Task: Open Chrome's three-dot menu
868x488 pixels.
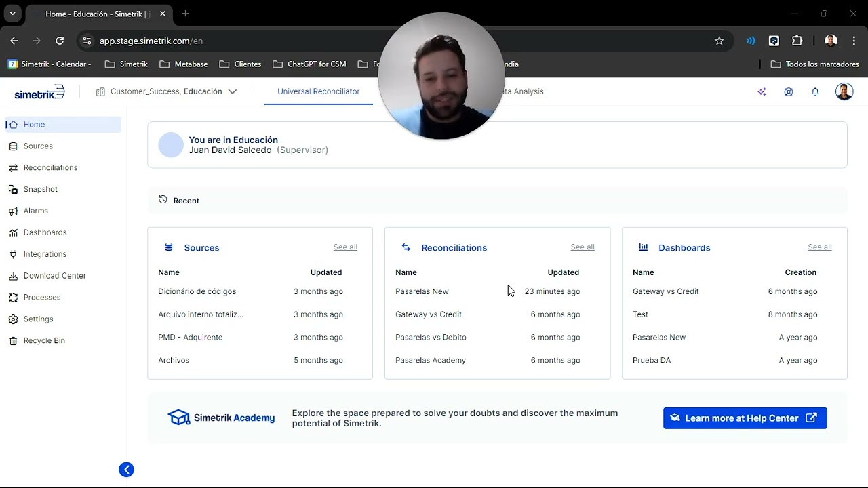Action: pos(852,41)
